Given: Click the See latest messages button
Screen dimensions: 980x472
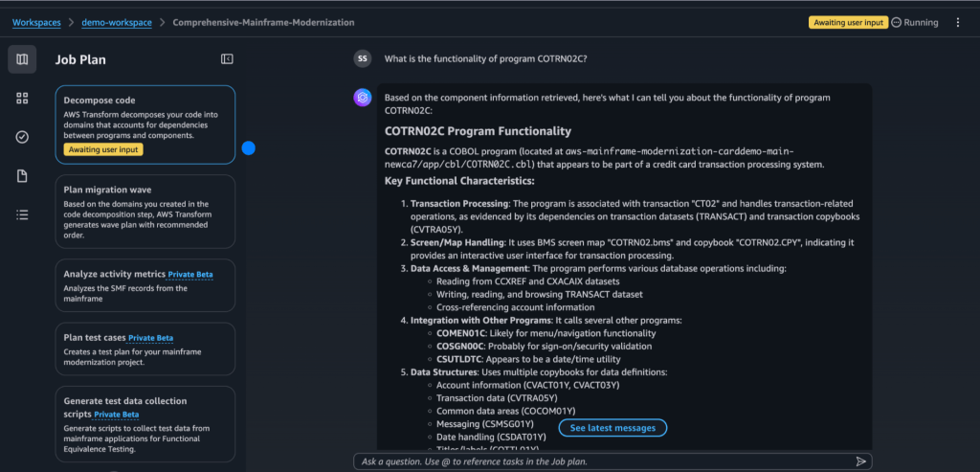Looking at the screenshot, I should click(612, 427).
